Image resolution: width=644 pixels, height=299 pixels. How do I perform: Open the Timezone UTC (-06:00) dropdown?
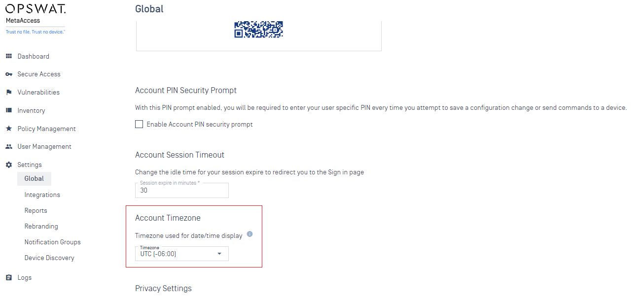[x=182, y=254]
